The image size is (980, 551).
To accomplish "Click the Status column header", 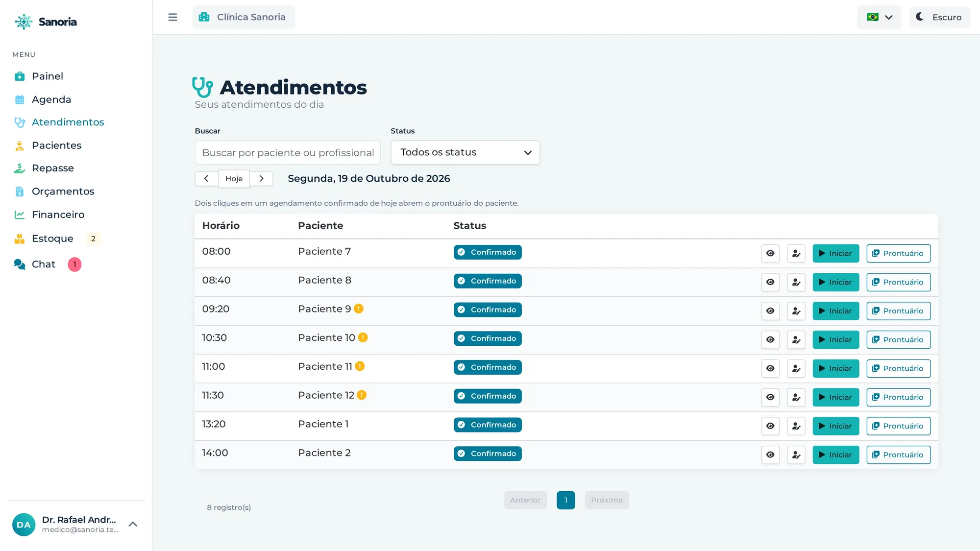I will pos(469,226).
